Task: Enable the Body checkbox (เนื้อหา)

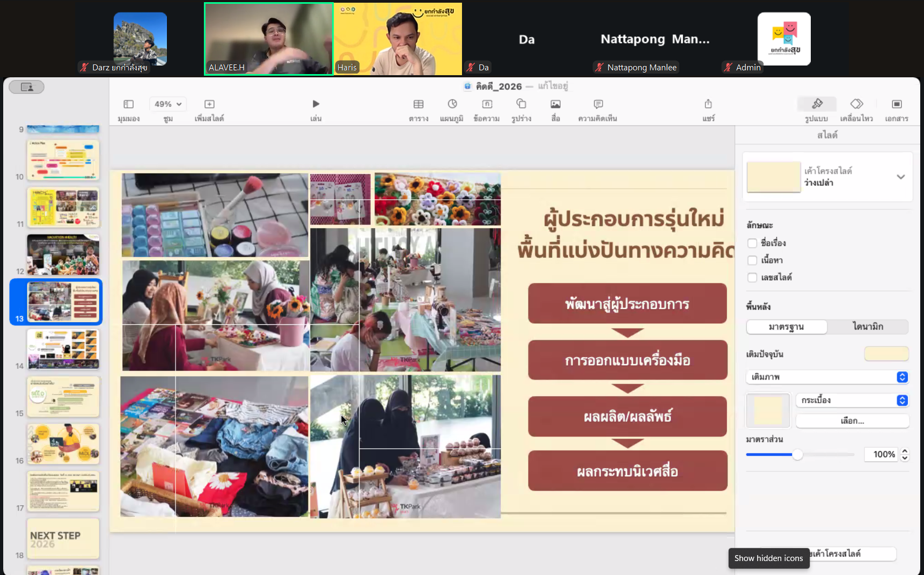Action: click(x=752, y=260)
